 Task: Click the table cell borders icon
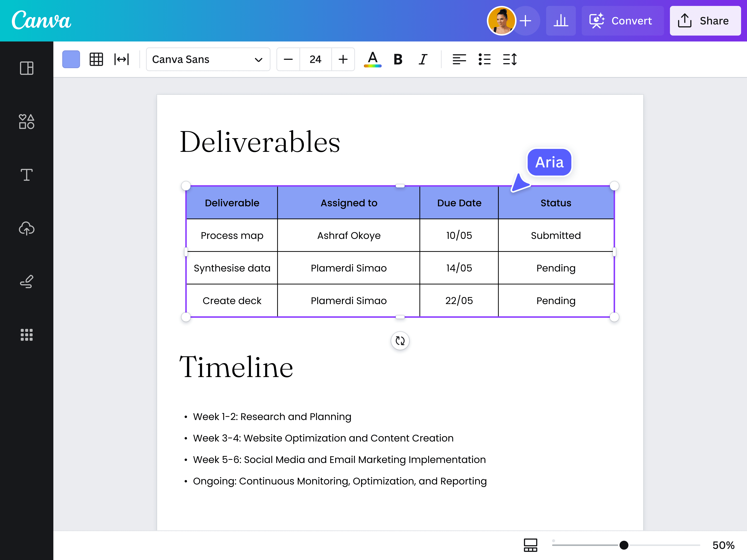tap(96, 59)
